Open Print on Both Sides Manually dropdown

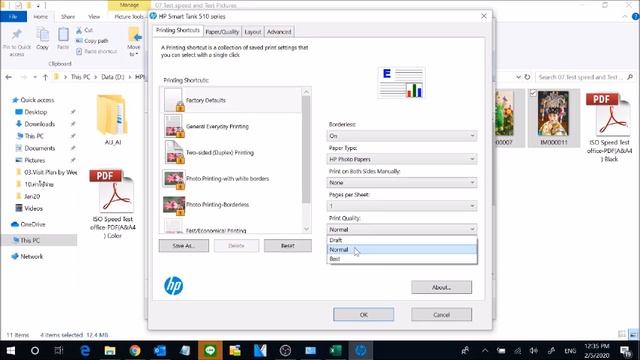tap(402, 182)
